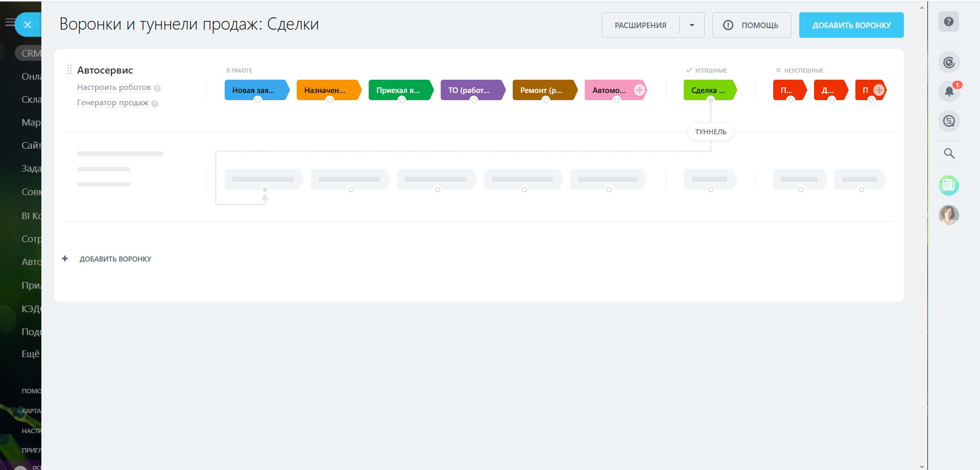980x470 pixels.
Task: Click the blue ДОБАВИТЬ ВОРОНКУ button
Action: (851, 25)
